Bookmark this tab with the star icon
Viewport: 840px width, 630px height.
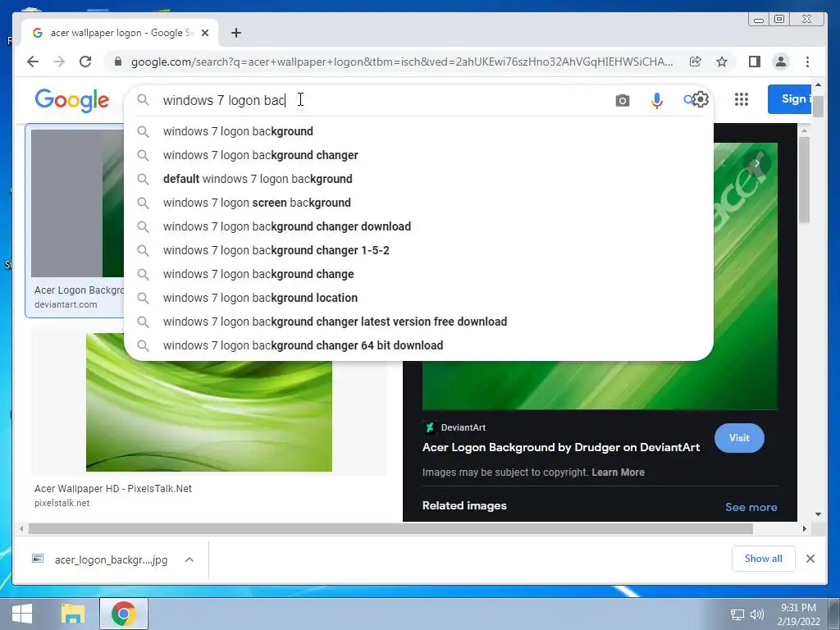click(x=722, y=62)
